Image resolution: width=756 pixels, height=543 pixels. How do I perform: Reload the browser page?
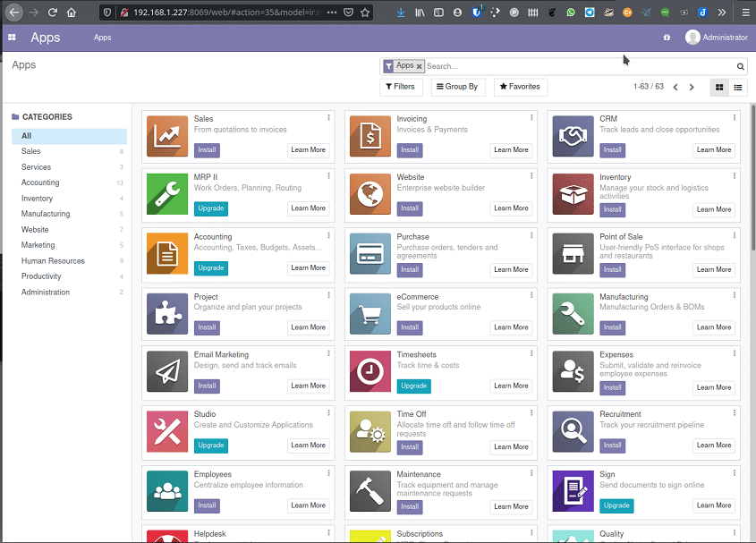click(53, 13)
